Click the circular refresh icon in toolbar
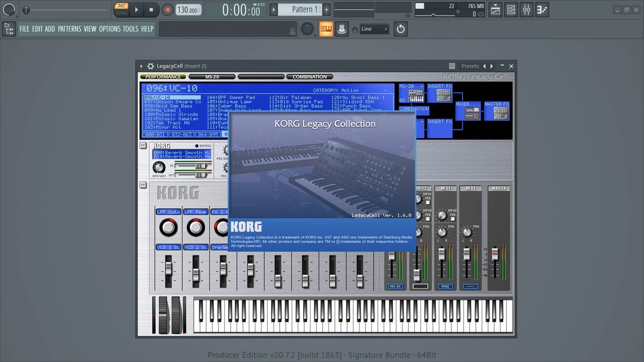Viewport: 644px width, 362px height. point(400,29)
